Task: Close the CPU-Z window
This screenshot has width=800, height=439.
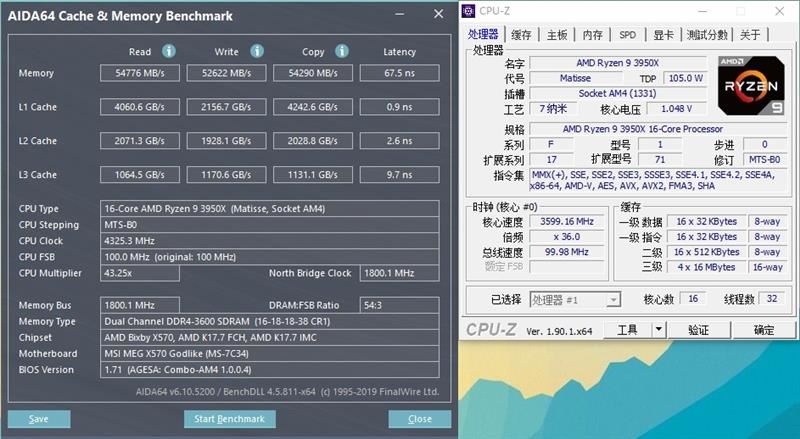Action: point(780,11)
